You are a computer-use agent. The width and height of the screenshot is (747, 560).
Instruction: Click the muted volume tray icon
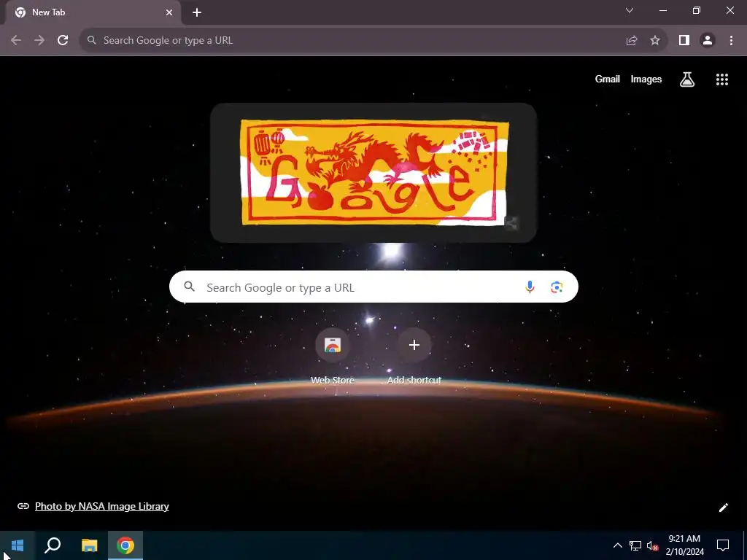click(x=652, y=545)
